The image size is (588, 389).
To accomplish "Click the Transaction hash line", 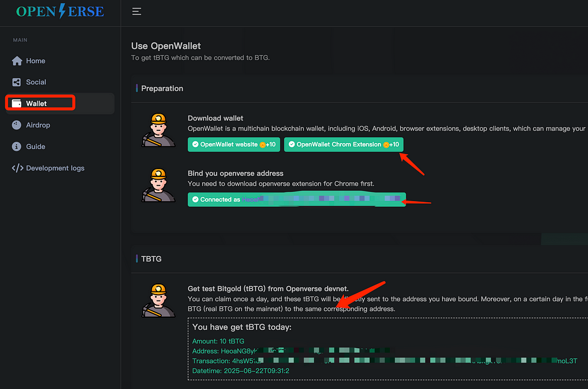I will [384, 361].
